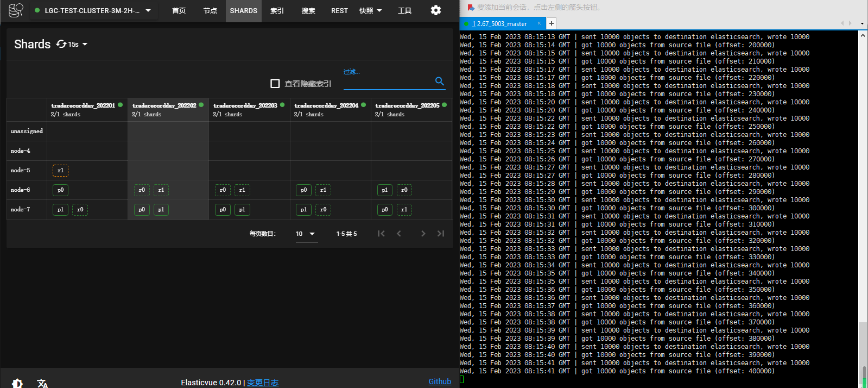Viewport: 868px width, 388px height.
Task: Open the 15s refresh interval dropdown
Action: 78,45
